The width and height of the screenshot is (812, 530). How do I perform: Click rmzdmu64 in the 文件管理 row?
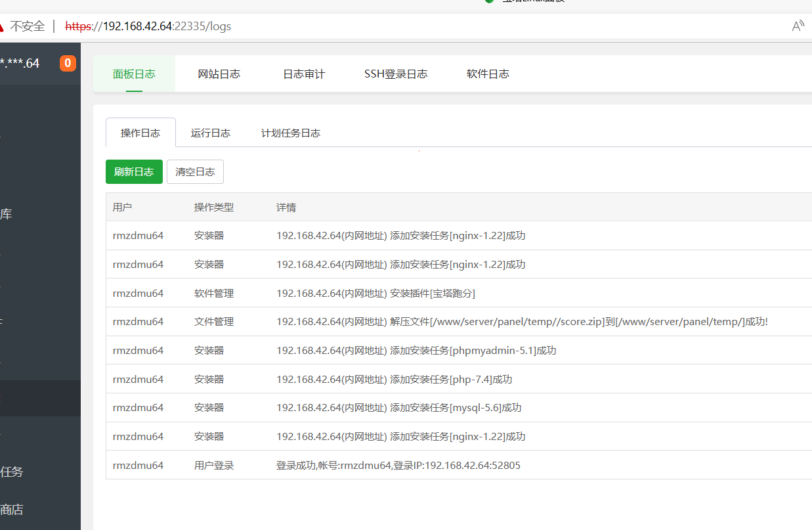coord(138,321)
